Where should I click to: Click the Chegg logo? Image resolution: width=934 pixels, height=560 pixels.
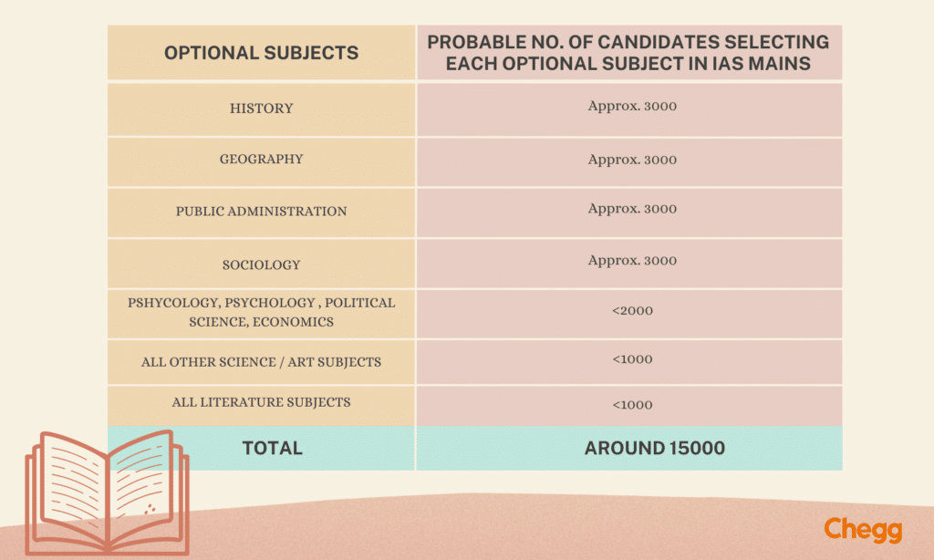(864, 530)
